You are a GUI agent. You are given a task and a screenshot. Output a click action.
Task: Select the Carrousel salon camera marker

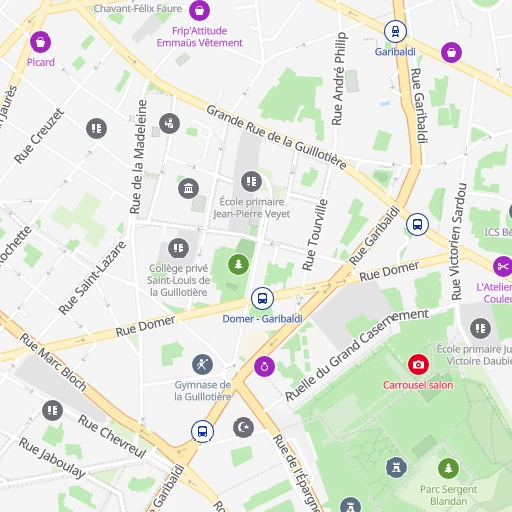click(418, 364)
